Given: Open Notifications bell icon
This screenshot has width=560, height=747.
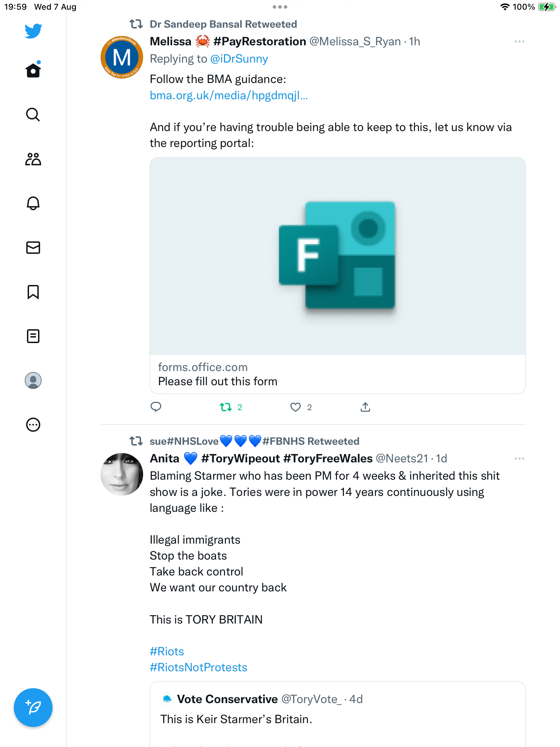Looking at the screenshot, I should (x=33, y=203).
